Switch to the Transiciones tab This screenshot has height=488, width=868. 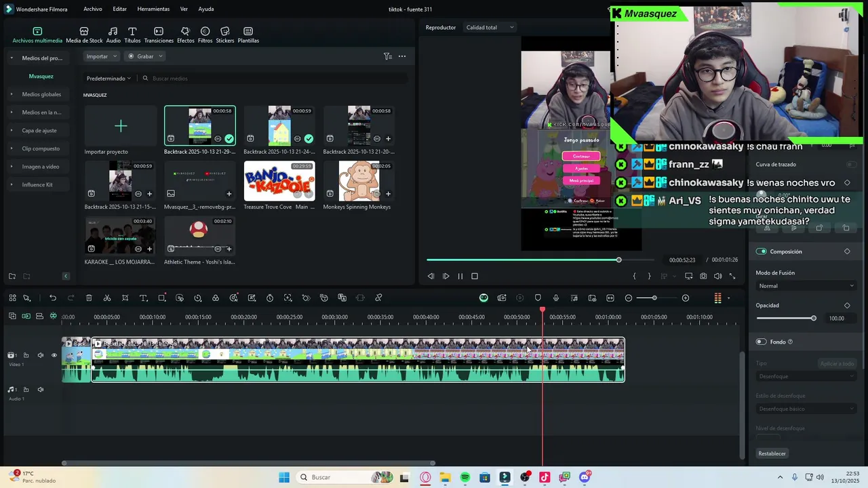[x=159, y=35]
